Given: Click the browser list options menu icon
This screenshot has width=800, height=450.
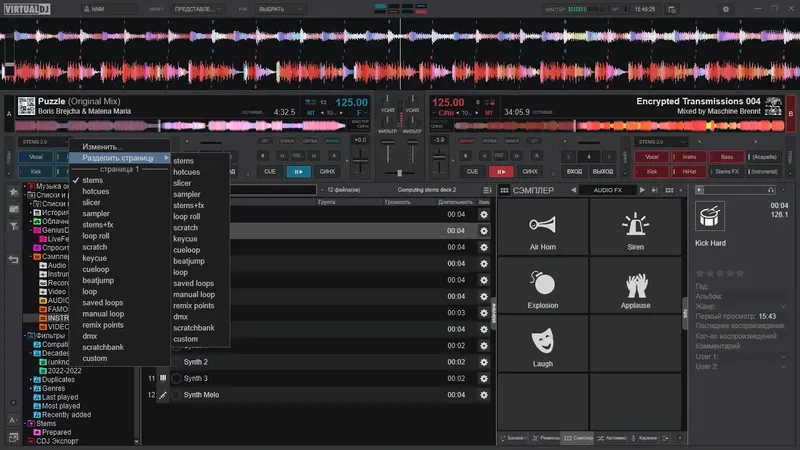Looking at the screenshot, I should coord(487,190).
